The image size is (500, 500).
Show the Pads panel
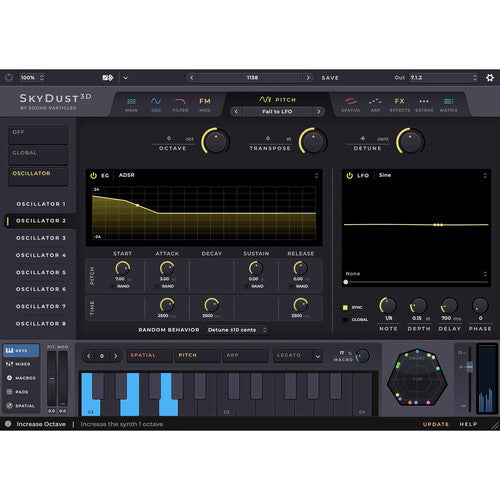point(17,392)
